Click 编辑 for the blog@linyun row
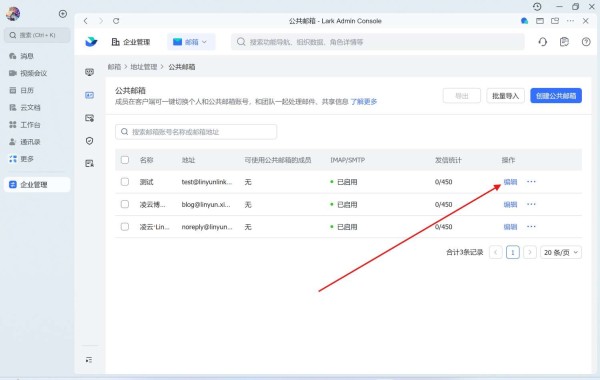Screen dimensions: 600x380 (510, 204)
